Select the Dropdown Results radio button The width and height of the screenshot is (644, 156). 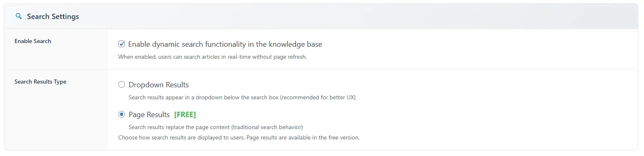point(122,85)
